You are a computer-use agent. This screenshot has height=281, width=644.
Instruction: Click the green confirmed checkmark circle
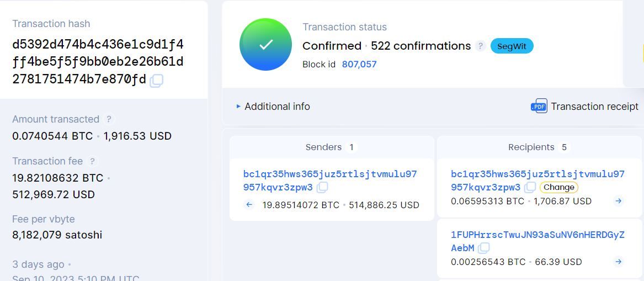[265, 45]
